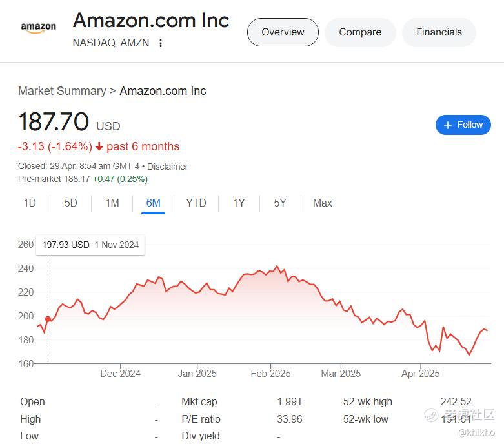Click the Amazon logo icon
The height and width of the screenshot is (444, 504).
pyautogui.click(x=38, y=28)
